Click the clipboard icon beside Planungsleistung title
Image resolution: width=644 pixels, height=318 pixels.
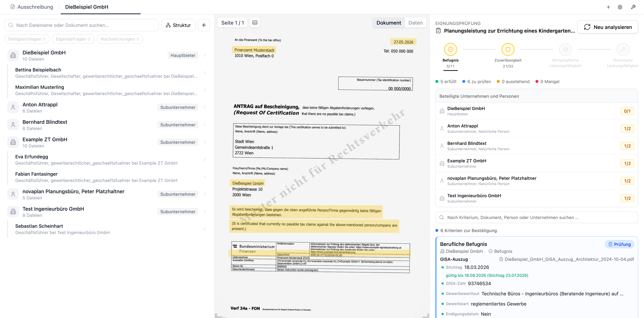(438, 31)
